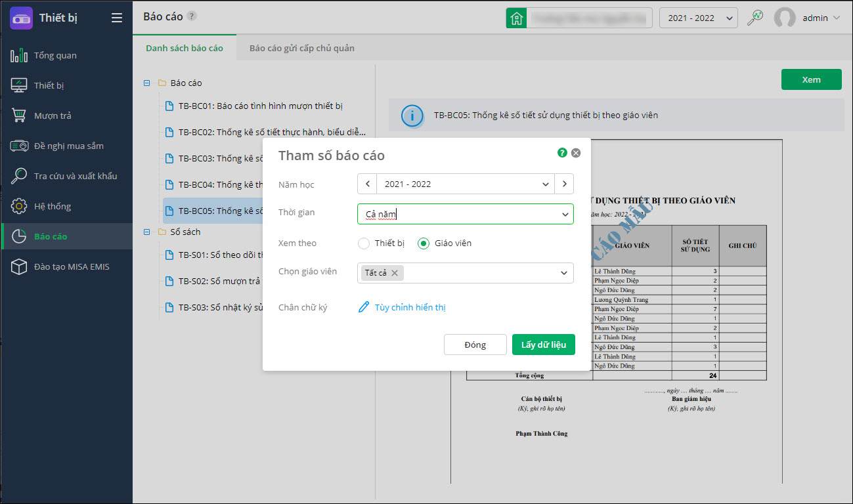Remove the Tất cả tag

click(394, 273)
